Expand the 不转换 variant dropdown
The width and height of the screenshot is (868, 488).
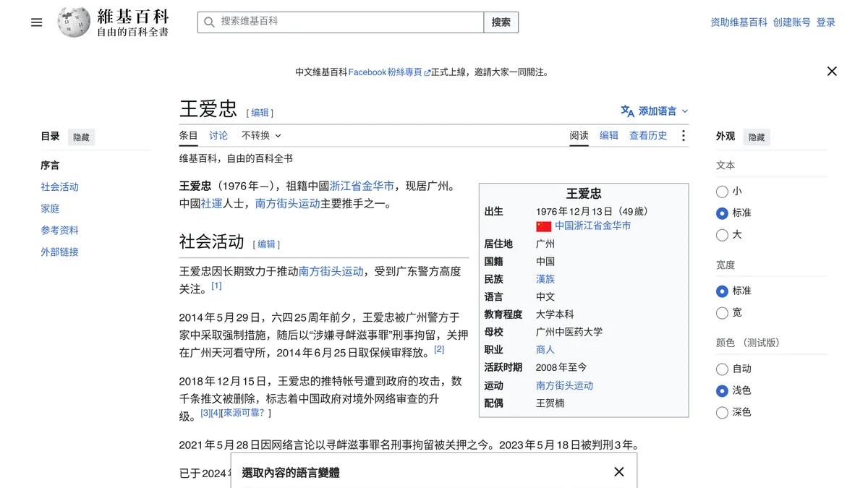point(261,135)
